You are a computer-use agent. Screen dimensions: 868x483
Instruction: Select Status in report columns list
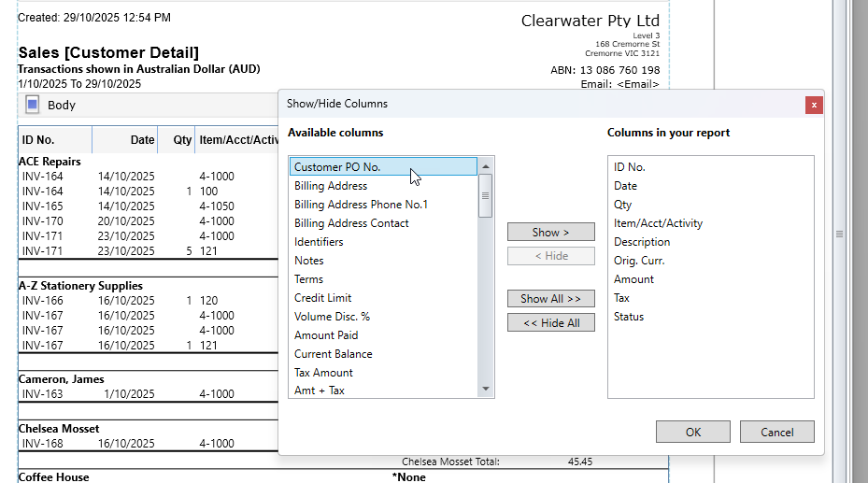[x=629, y=317]
